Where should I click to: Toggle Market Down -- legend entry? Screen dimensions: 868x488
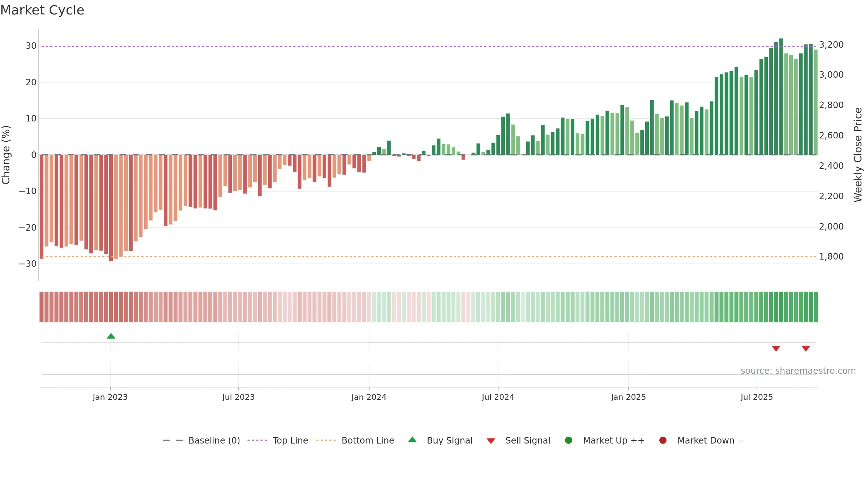coord(701,441)
